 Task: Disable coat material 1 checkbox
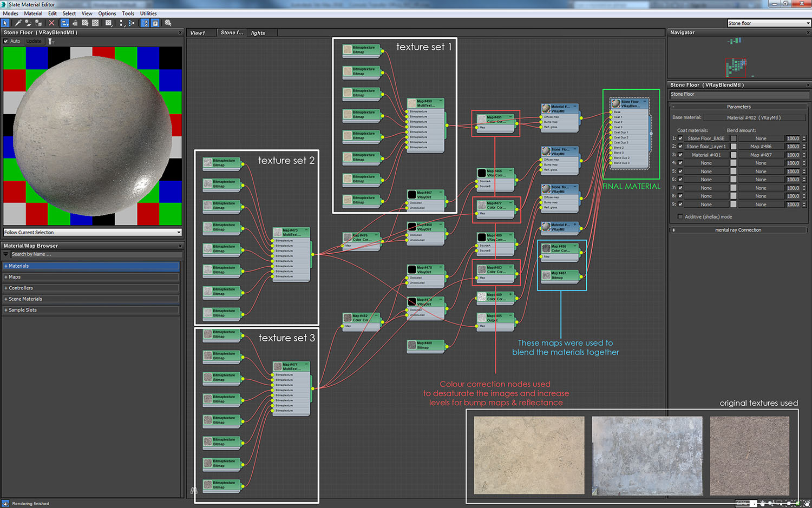[680, 138]
